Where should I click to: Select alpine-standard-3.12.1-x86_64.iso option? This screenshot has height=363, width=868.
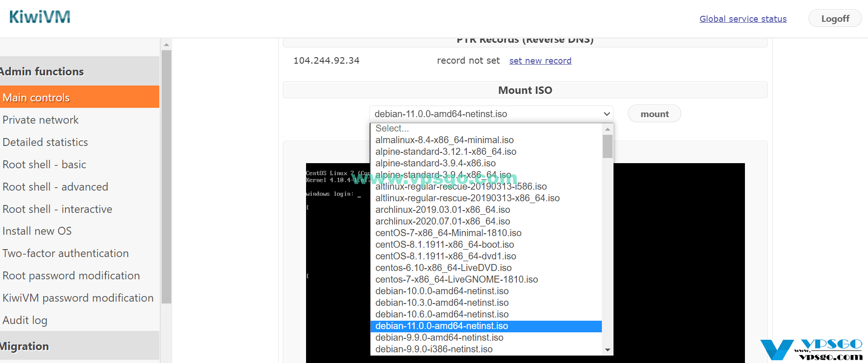click(x=486, y=152)
